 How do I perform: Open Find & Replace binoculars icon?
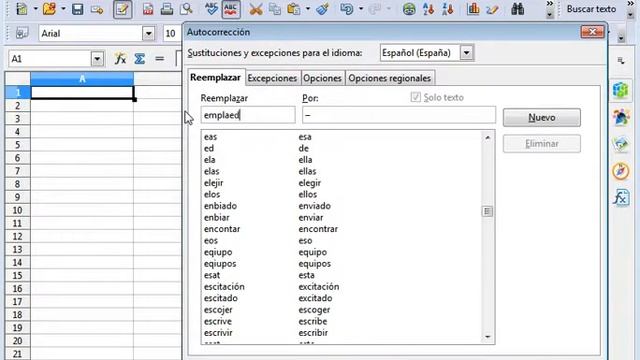518,9
